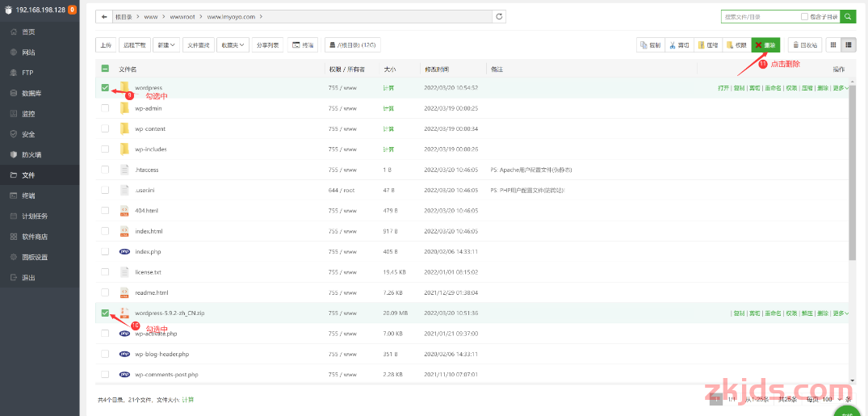Click the green search magnifier button
This screenshot has height=416, width=868.
(x=848, y=17)
